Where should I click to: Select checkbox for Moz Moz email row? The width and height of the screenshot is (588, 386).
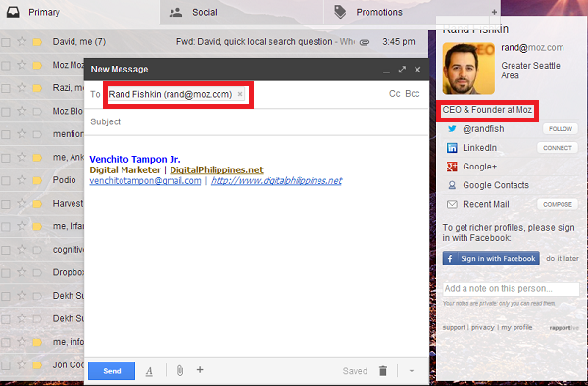6,66
